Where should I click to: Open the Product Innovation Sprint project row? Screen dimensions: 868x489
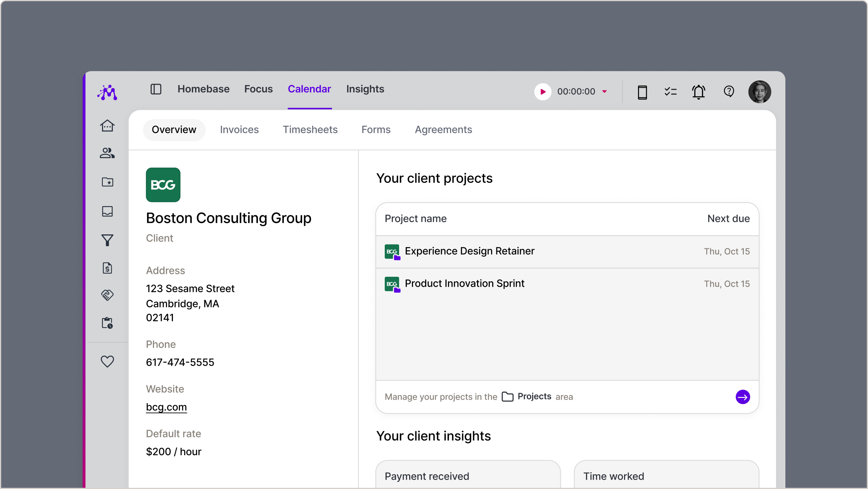567,284
